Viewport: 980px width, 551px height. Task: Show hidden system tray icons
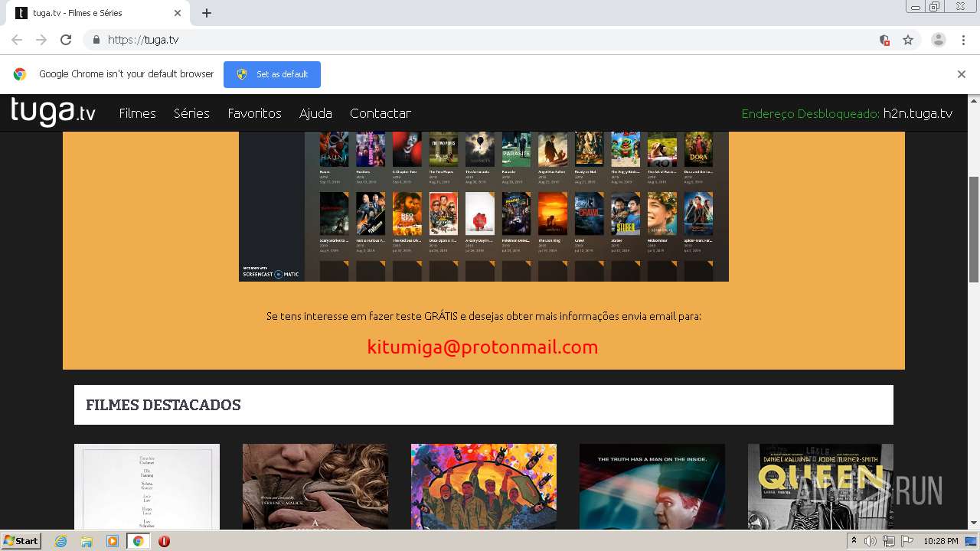click(x=854, y=541)
